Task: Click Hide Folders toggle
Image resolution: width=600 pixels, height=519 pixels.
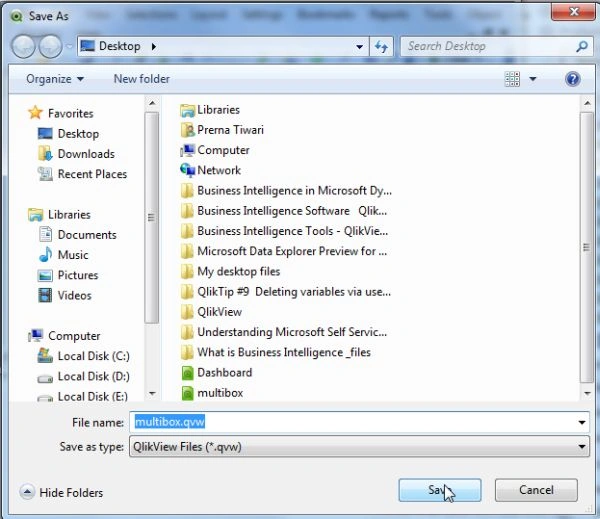Action: click(x=61, y=492)
